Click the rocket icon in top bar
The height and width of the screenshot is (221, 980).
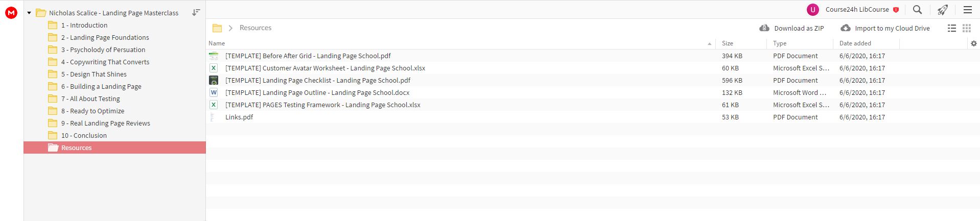tap(943, 10)
